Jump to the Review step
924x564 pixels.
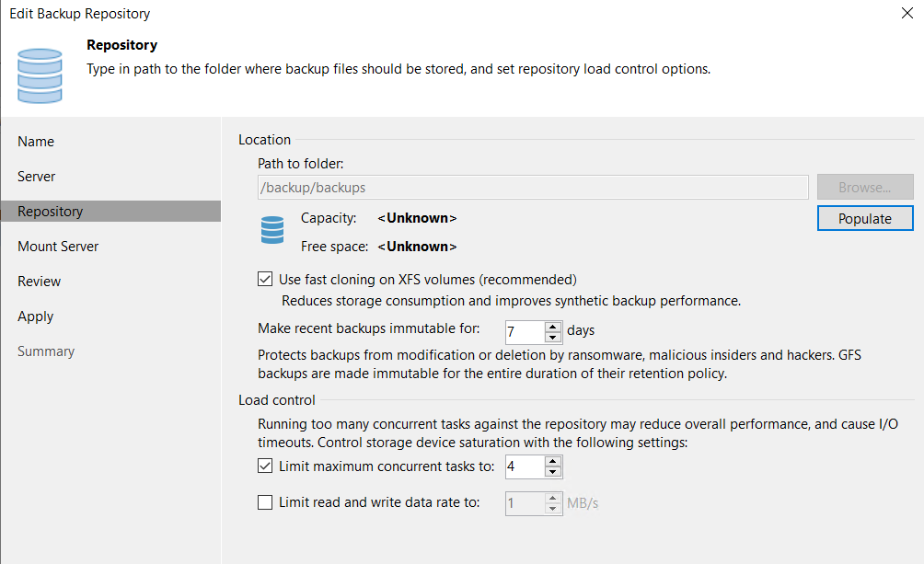click(40, 282)
